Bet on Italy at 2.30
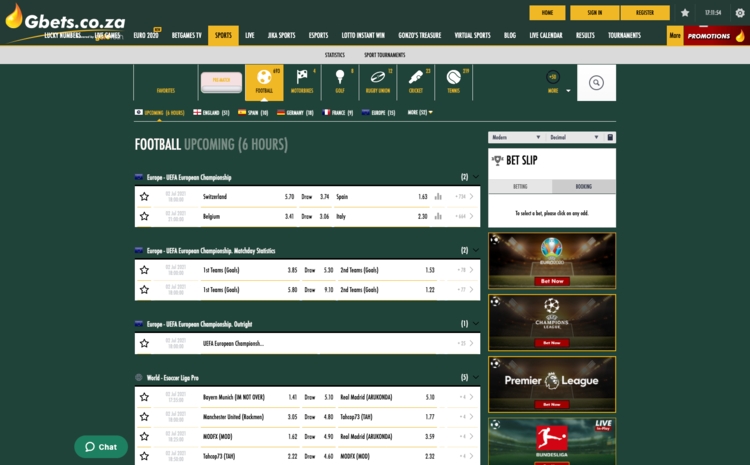Screen dimensions: 750x465 [422, 216]
